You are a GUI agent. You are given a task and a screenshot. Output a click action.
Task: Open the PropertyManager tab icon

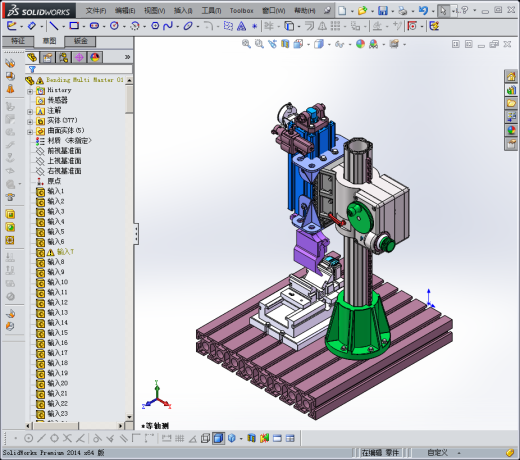click(47, 58)
